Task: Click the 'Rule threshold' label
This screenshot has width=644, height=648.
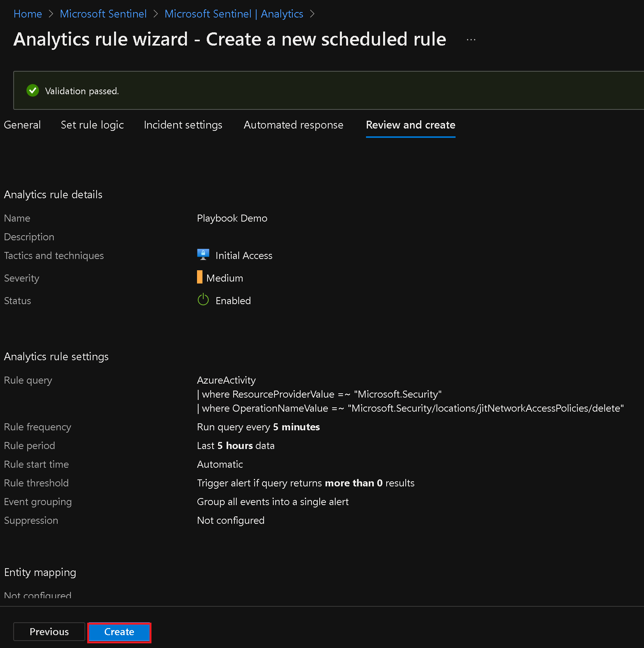Action: click(x=36, y=483)
